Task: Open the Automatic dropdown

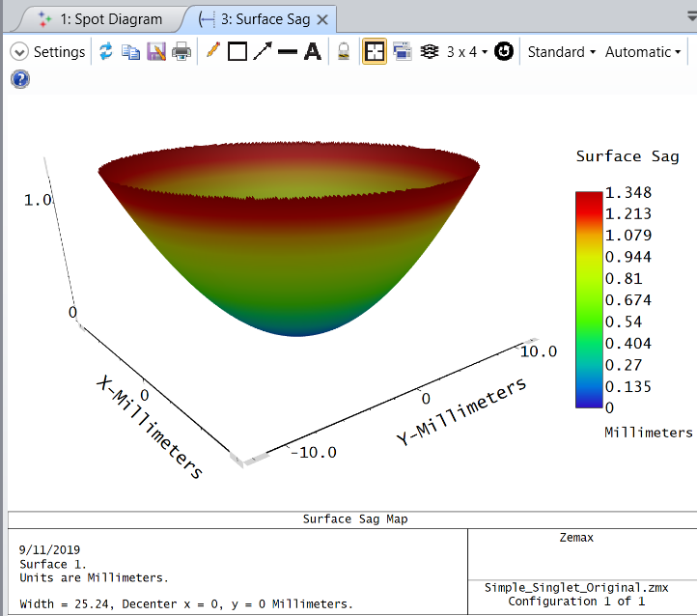Action: 643,52
